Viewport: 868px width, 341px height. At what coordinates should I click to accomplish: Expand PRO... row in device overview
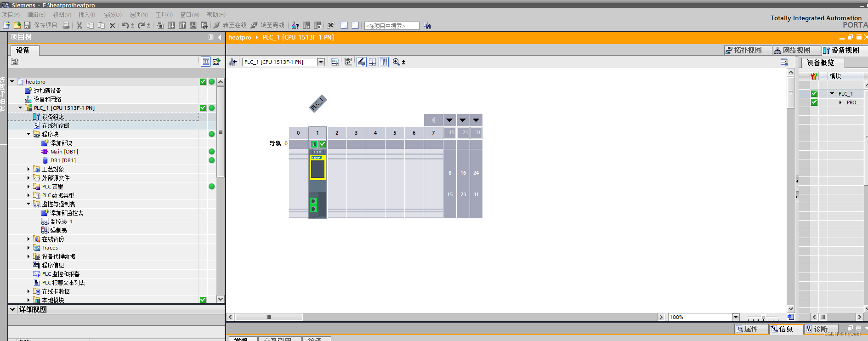point(840,102)
